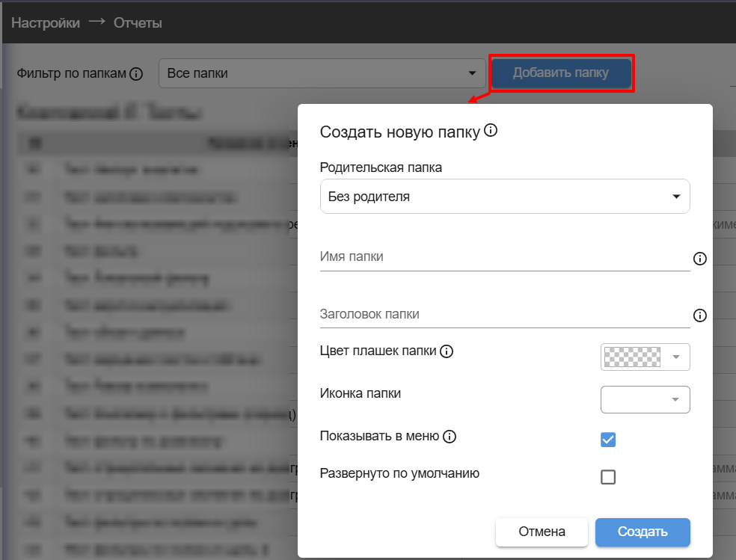Viewport: 736px width, 560px height.
Task: Click info icon right of Имя папки field
Action: pyautogui.click(x=700, y=259)
